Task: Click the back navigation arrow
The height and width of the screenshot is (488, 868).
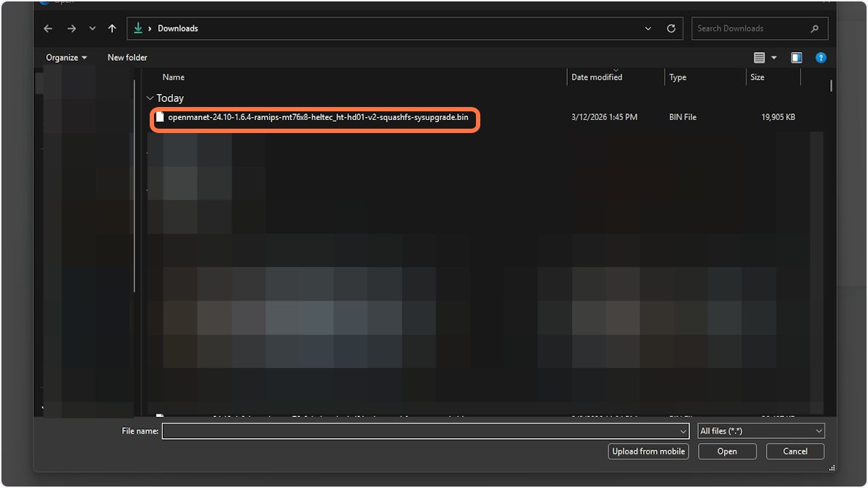Action: pos(48,28)
